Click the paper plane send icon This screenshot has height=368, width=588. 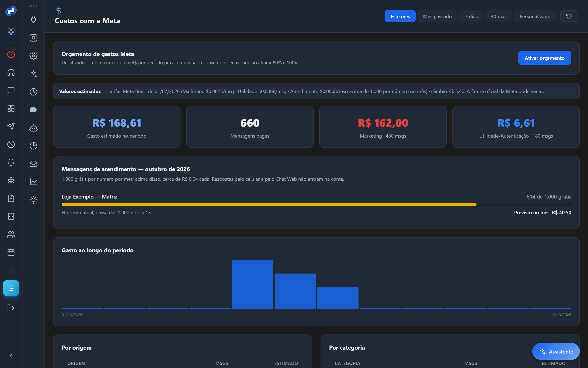pyautogui.click(x=11, y=126)
